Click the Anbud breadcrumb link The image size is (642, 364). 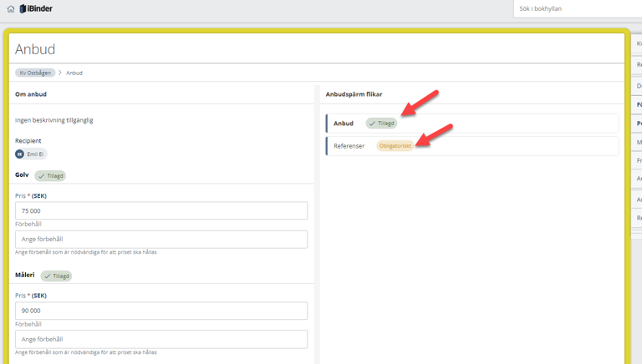pyautogui.click(x=74, y=73)
